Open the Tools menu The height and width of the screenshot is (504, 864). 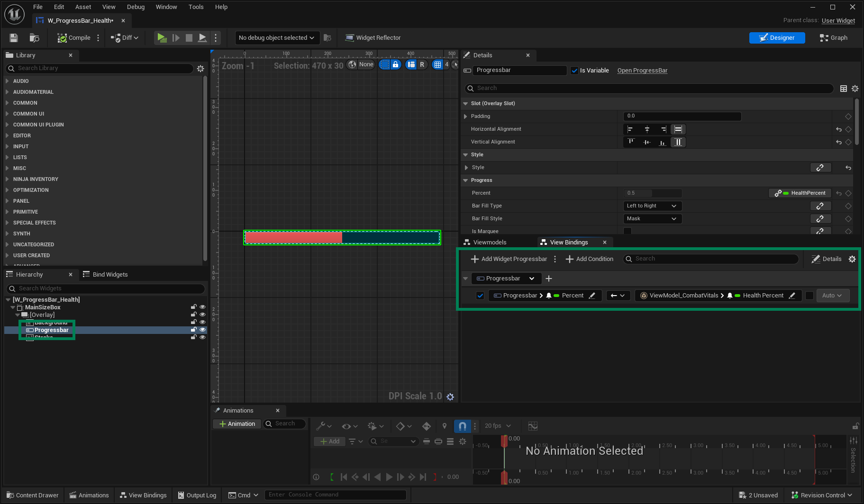(x=196, y=7)
